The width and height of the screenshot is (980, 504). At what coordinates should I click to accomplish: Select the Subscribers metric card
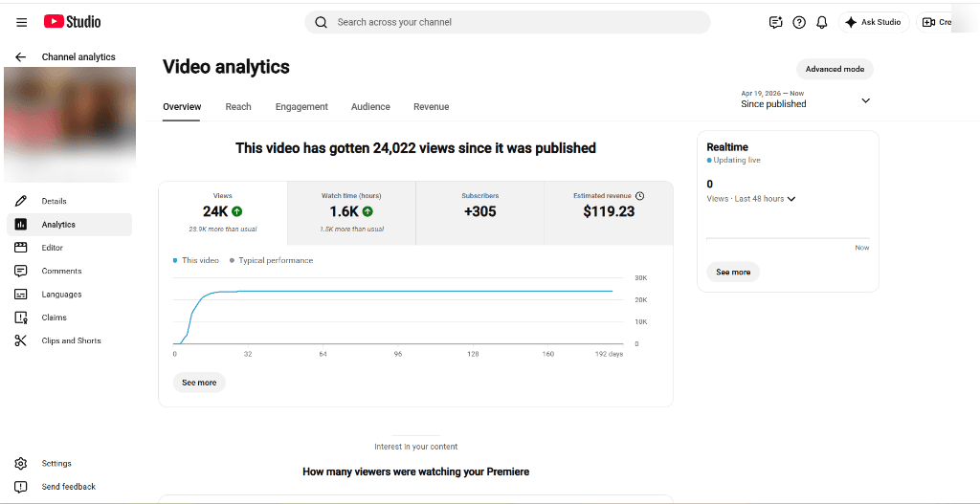(480, 213)
